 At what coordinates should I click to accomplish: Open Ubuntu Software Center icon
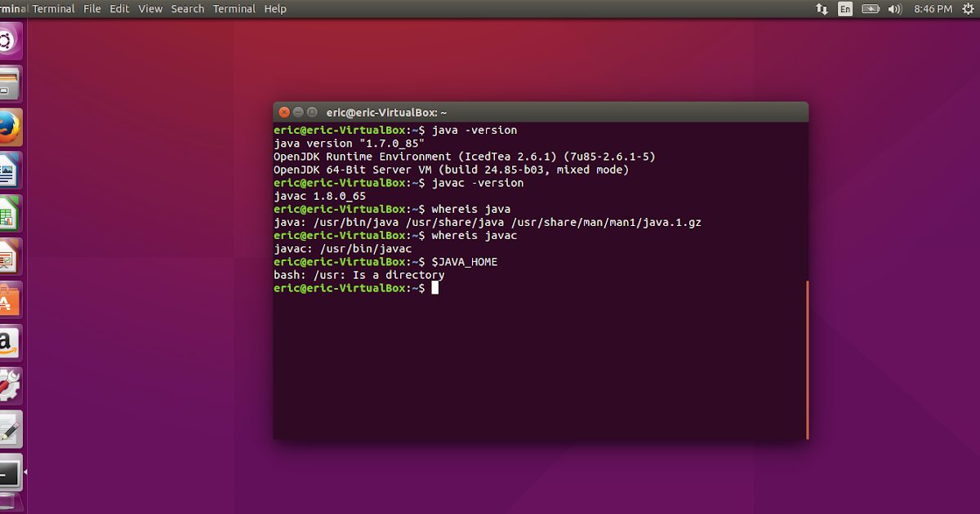pos(8,299)
